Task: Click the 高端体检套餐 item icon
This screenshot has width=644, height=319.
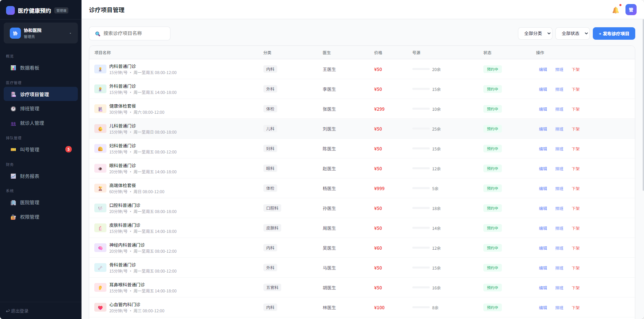Action: (x=100, y=188)
